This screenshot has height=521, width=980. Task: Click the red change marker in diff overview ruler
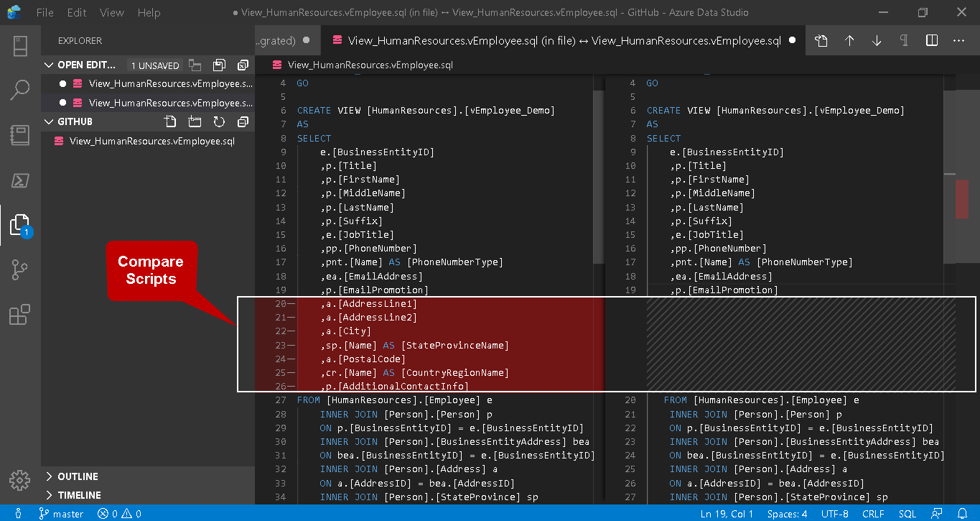(961, 198)
